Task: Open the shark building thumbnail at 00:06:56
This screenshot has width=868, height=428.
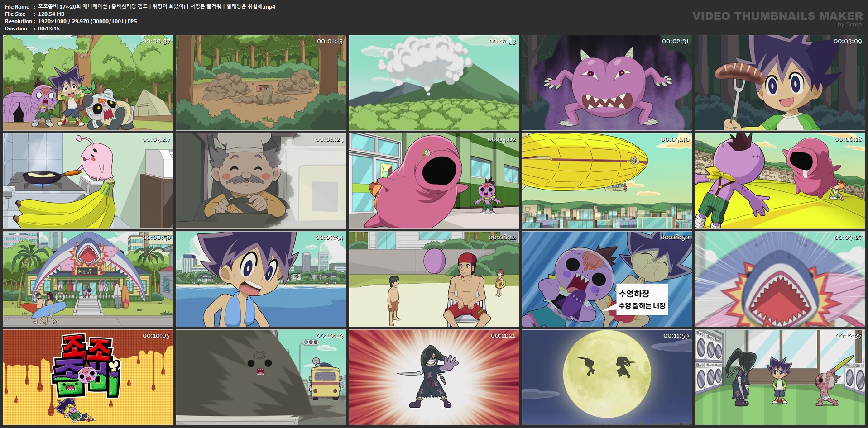Action: click(88, 279)
